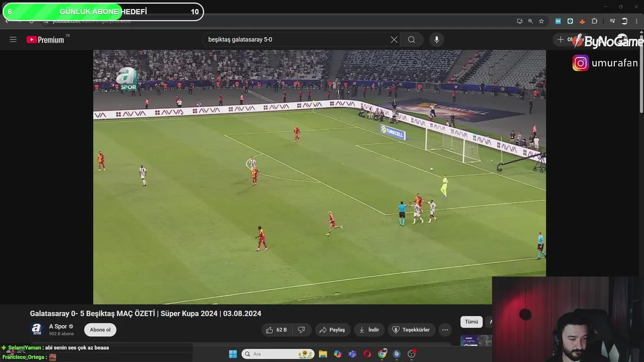Image resolution: width=644 pixels, height=362 pixels.
Task: Open the Extensions puzzle-piece menu
Action: 595,21
